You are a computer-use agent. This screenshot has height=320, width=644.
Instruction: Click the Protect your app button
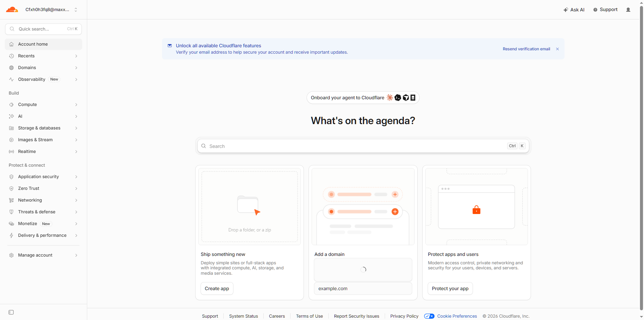450,288
